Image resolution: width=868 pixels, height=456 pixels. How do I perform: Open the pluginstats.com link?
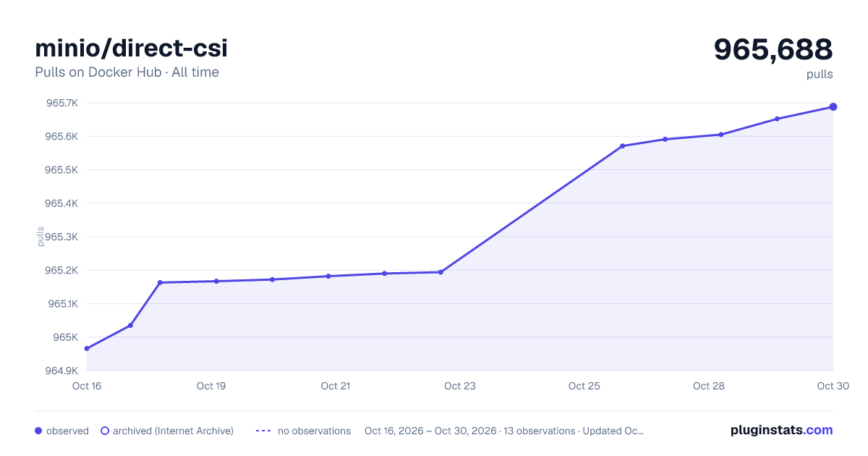pyautogui.click(x=782, y=430)
